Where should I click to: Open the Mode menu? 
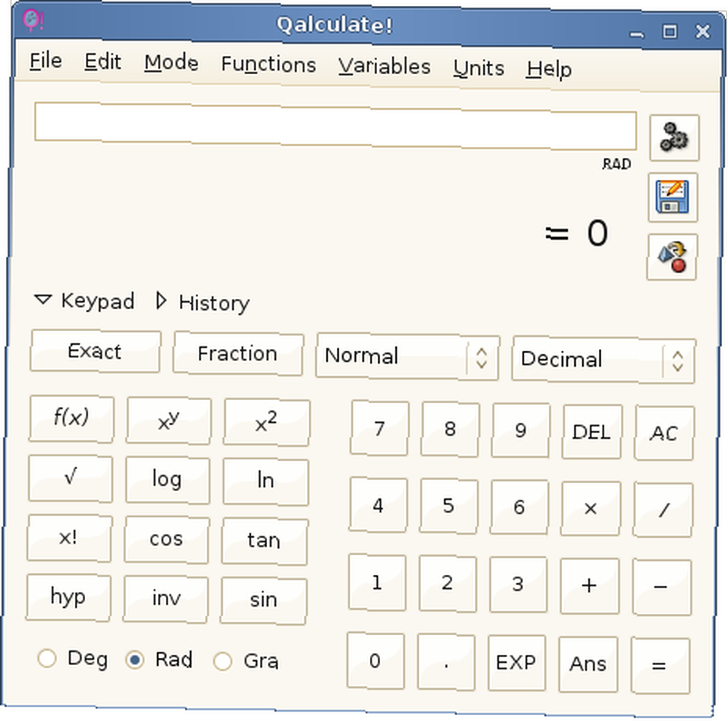pos(171,63)
